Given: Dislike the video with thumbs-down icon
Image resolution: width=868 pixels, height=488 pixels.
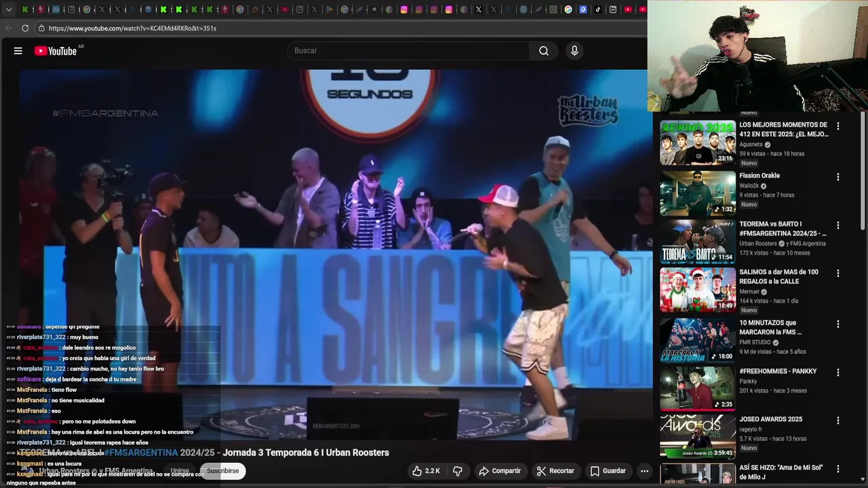Looking at the screenshot, I should [458, 471].
